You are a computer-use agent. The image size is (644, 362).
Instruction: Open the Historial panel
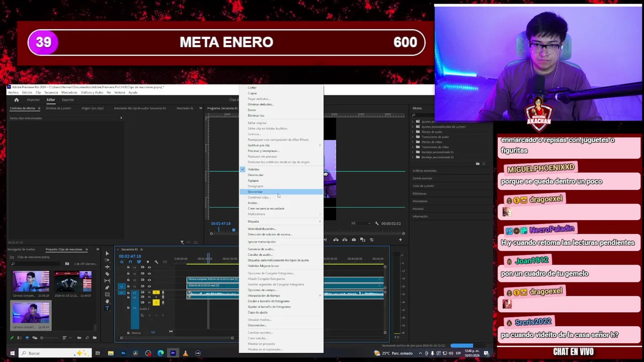(x=418, y=209)
